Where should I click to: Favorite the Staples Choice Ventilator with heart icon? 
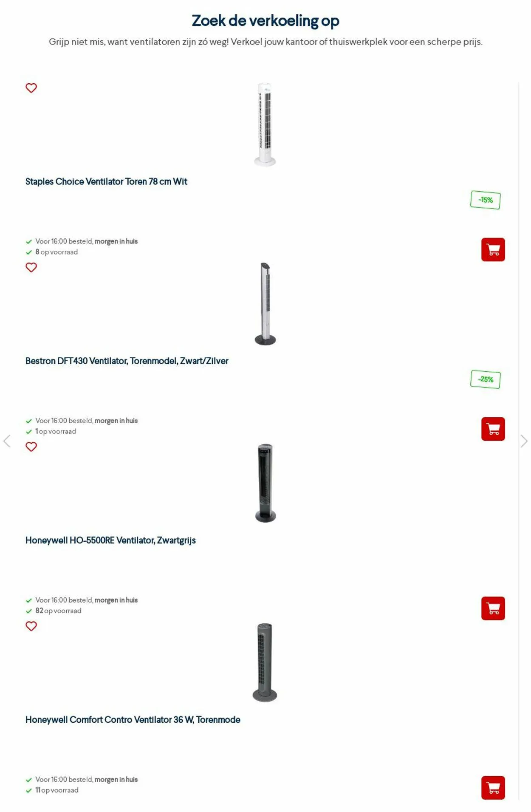click(x=31, y=88)
